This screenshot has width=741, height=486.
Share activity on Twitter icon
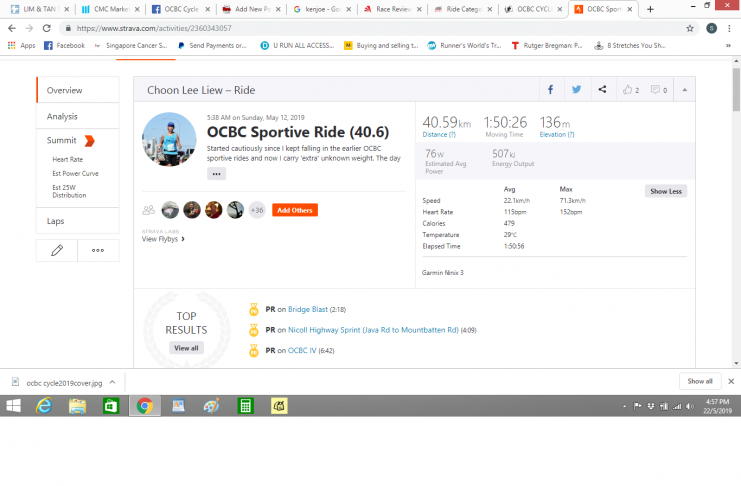coord(577,89)
